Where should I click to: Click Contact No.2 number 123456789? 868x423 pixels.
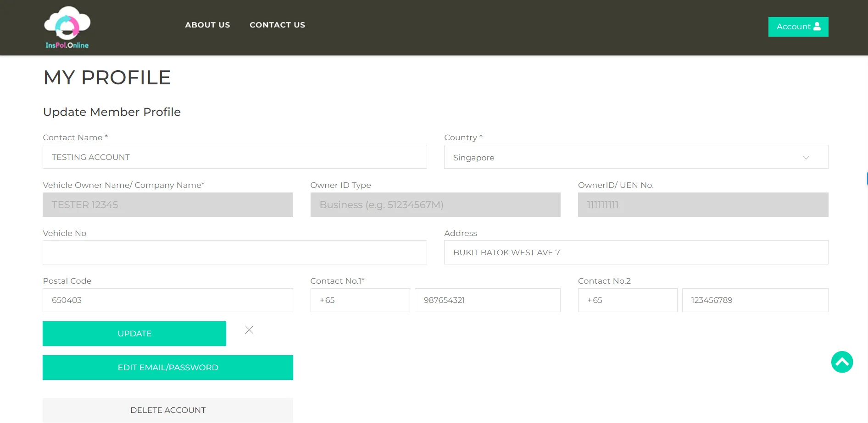tap(755, 300)
